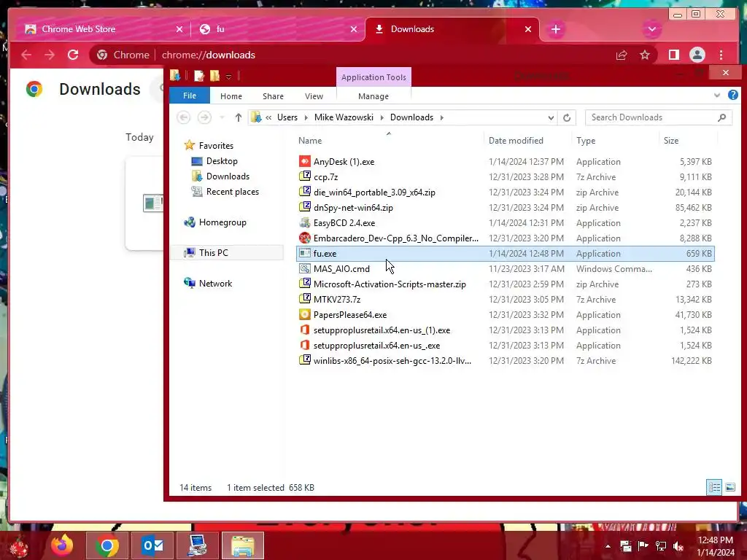Click the Mike Wazowski breadcrumb segment
The width and height of the screenshot is (747, 560).
[x=344, y=117]
